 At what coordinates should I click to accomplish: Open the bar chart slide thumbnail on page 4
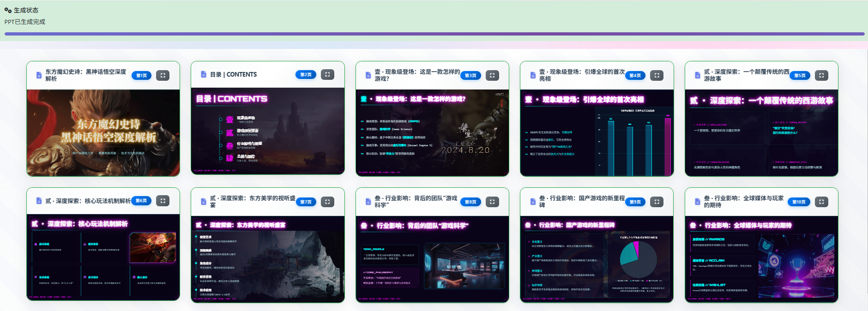597,133
